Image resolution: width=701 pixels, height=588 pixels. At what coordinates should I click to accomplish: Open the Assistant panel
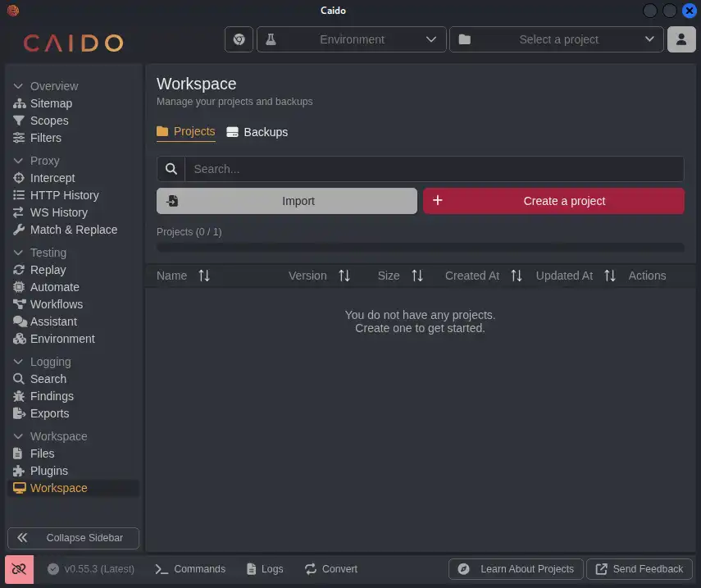52,321
